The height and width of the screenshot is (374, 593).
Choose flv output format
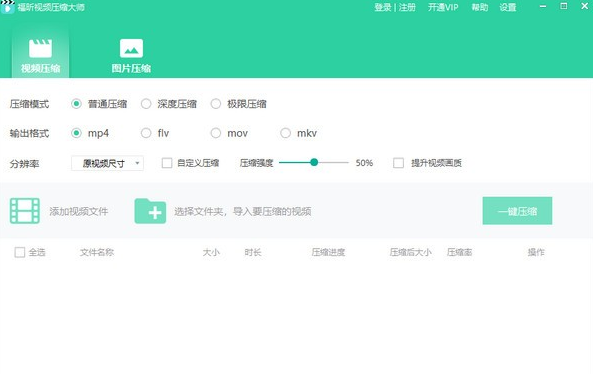tap(146, 133)
